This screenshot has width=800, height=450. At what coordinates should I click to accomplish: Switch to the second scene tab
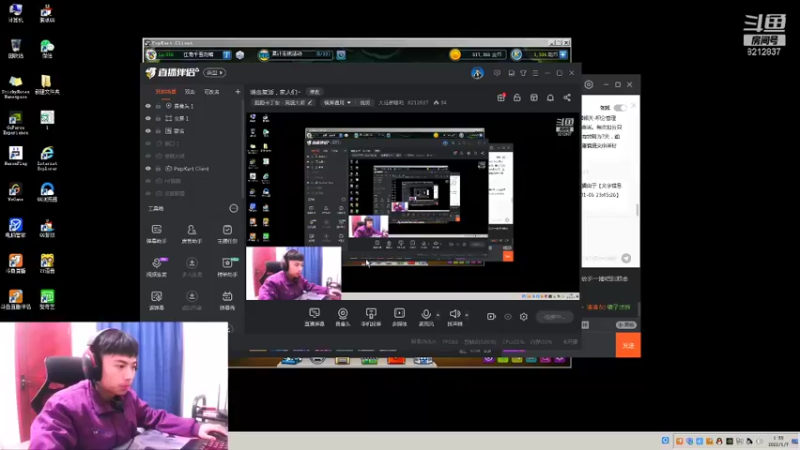(190, 92)
